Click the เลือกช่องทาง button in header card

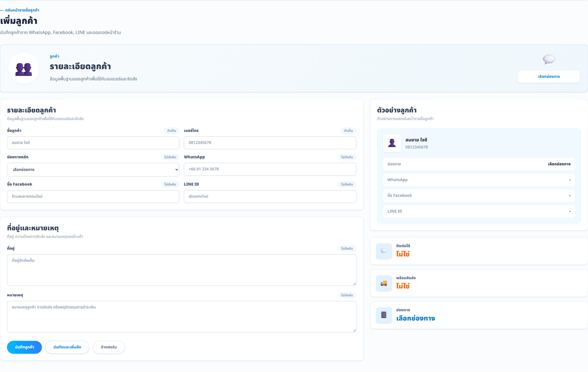point(548,77)
